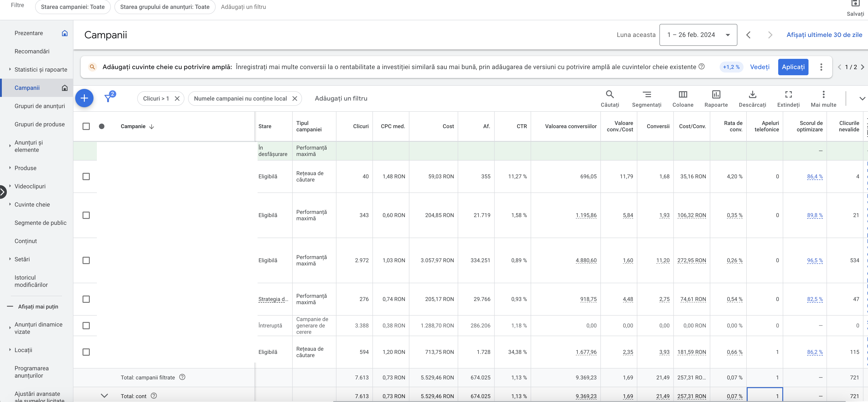Click the Vedeți link
Image resolution: width=868 pixels, height=402 pixels.
point(759,67)
